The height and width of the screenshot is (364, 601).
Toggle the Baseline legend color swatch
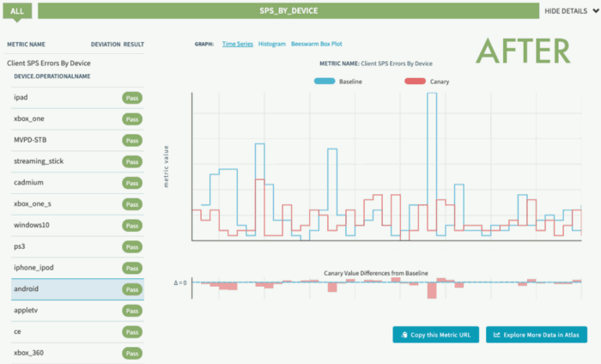(x=325, y=81)
